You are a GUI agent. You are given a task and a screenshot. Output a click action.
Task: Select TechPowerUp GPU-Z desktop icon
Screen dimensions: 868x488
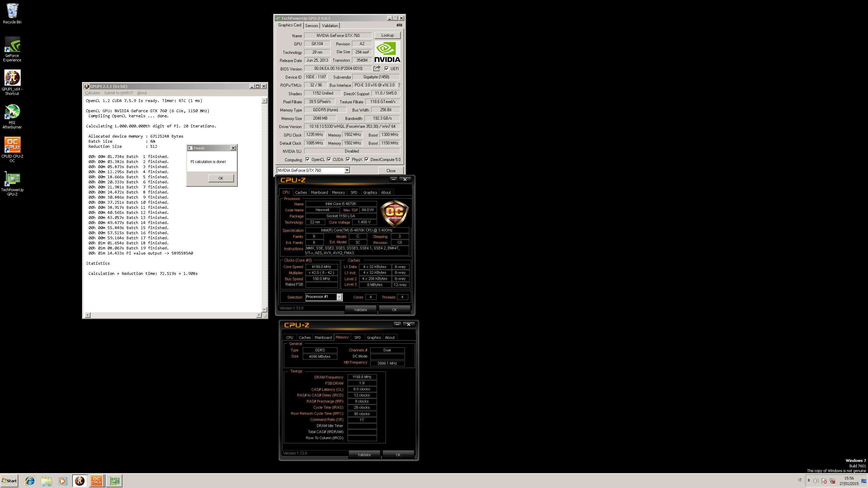click(12, 183)
